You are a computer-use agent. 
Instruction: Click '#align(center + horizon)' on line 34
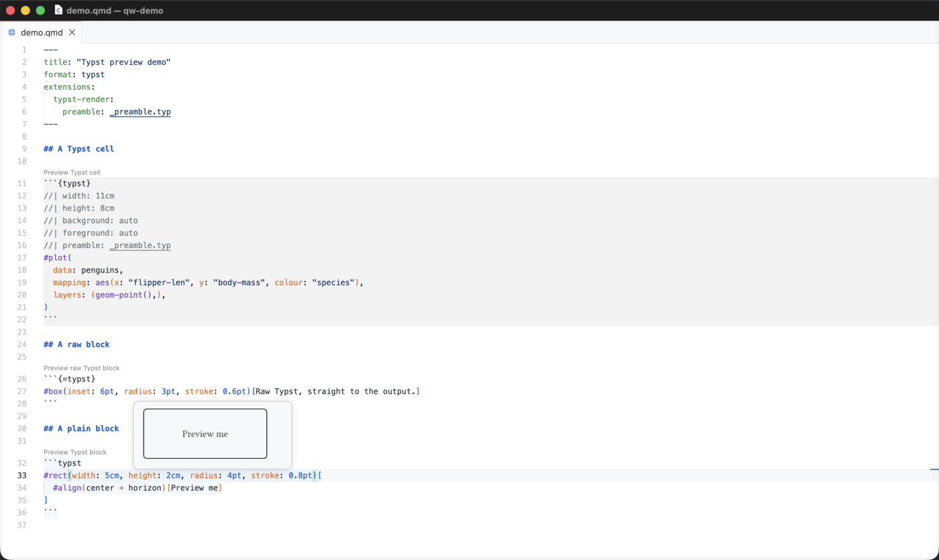point(109,488)
